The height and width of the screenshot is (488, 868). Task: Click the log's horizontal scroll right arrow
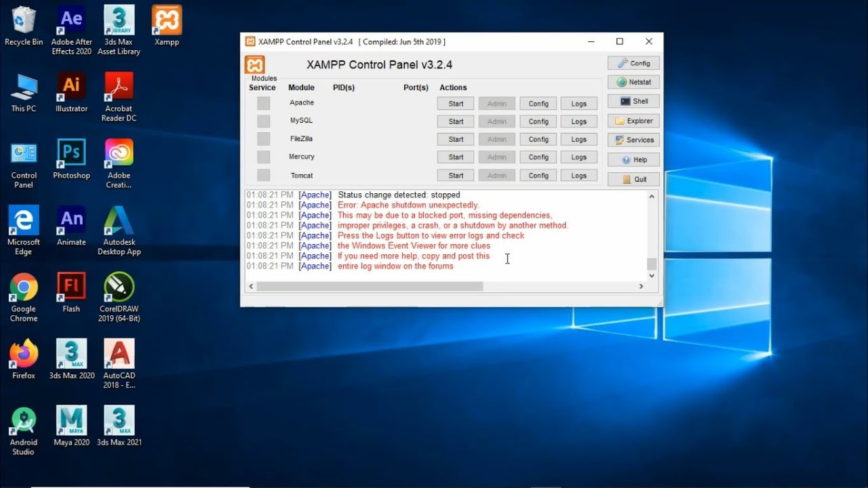(641, 287)
